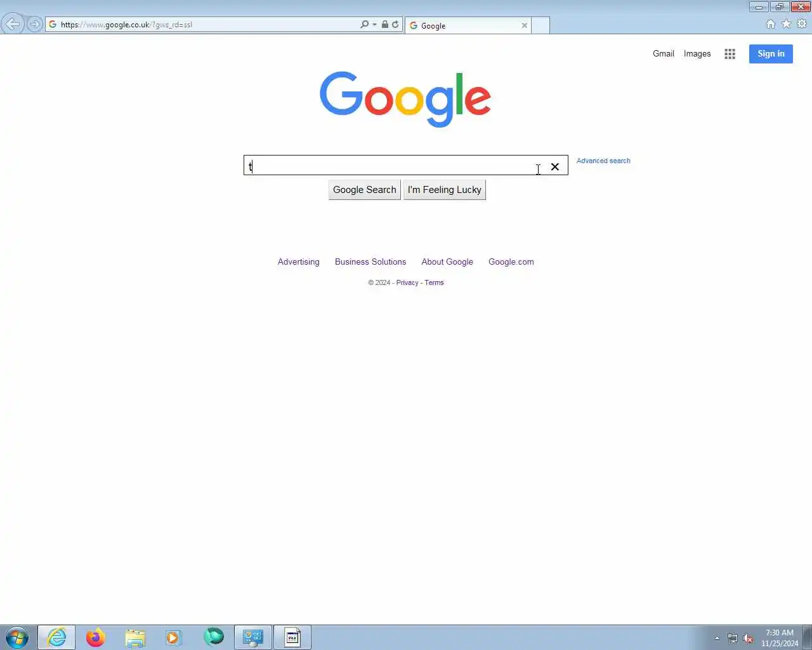Select the Google browser tab
Image resolution: width=812 pixels, height=650 pixels.
tap(468, 25)
